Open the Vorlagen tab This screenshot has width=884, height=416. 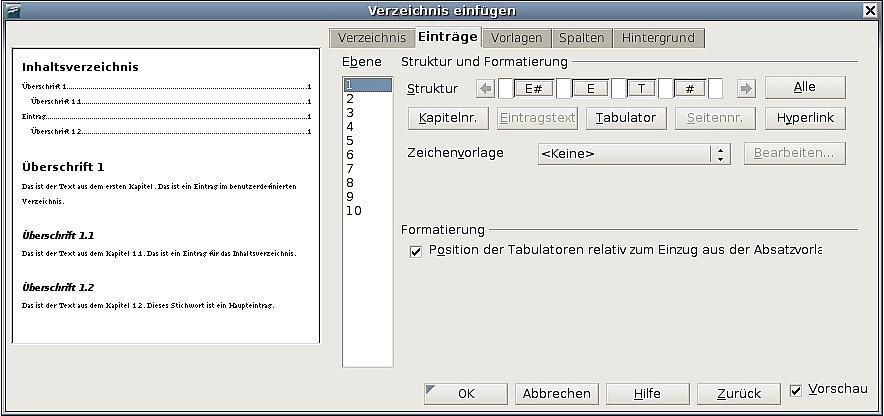[516, 38]
